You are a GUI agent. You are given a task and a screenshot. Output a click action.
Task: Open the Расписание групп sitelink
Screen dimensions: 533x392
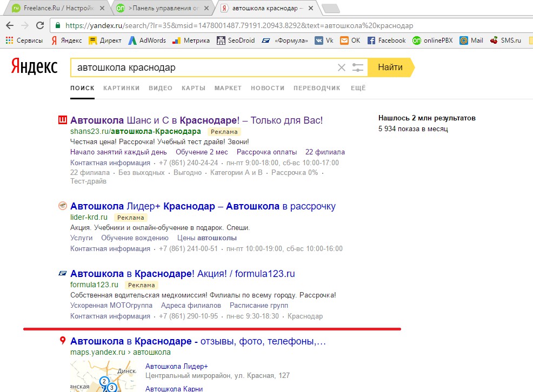tap(259, 306)
